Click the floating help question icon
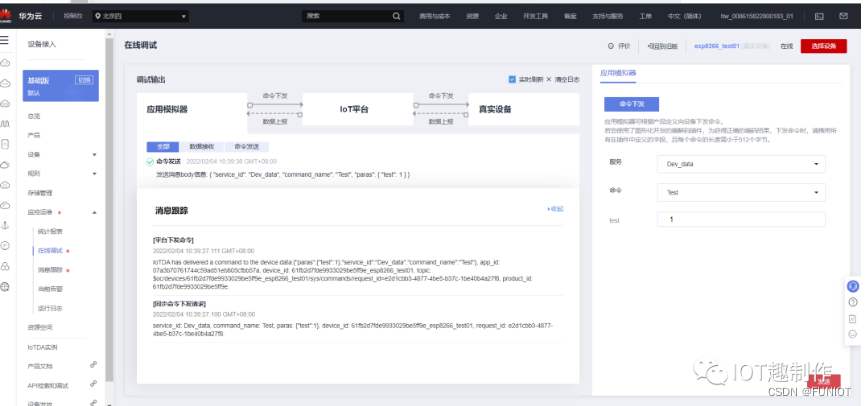The height and width of the screenshot is (406, 866). [x=853, y=302]
